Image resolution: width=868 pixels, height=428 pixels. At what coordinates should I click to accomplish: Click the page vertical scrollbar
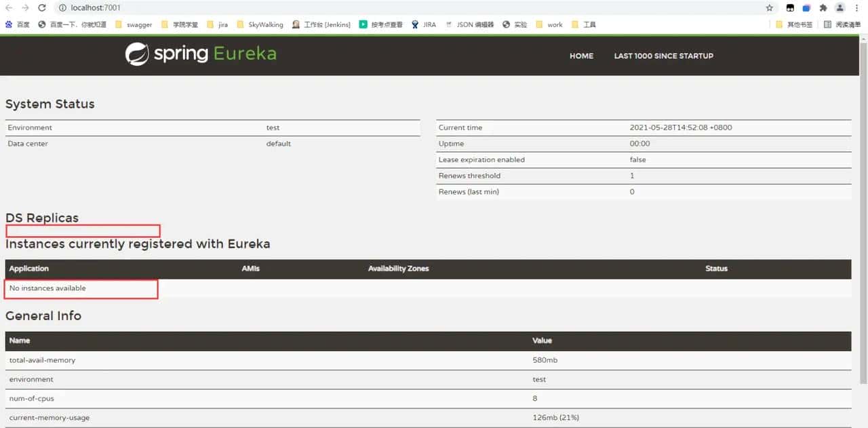pyautogui.click(x=863, y=203)
